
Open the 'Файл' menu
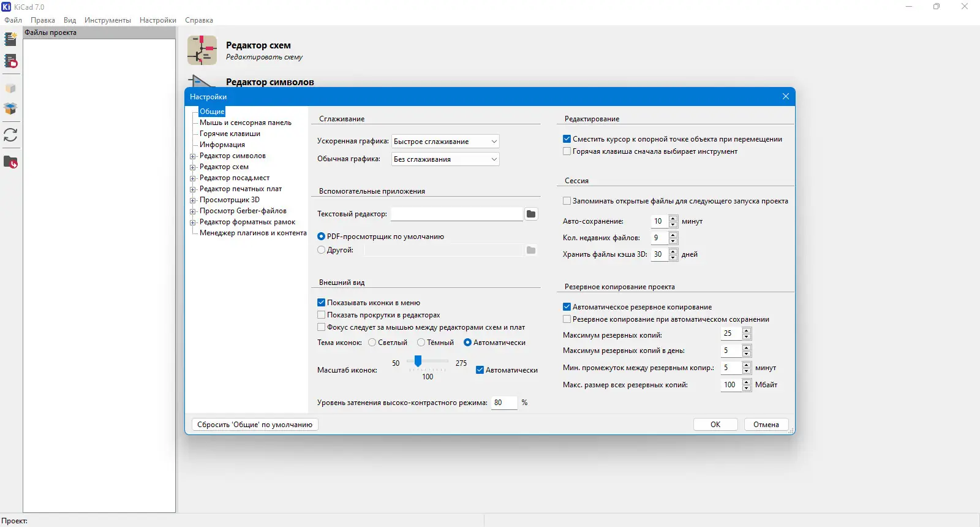point(13,20)
